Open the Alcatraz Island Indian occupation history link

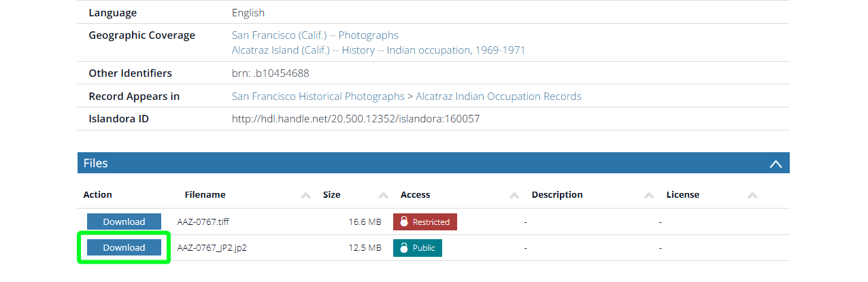pyautogui.click(x=378, y=50)
